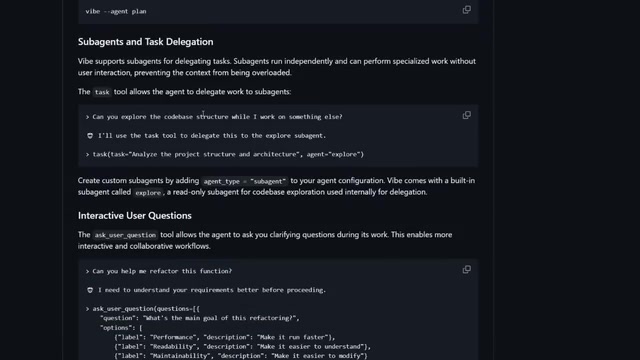Copy the 'vibe --agent plan' code block
The width and height of the screenshot is (640, 360).
[x=467, y=10]
